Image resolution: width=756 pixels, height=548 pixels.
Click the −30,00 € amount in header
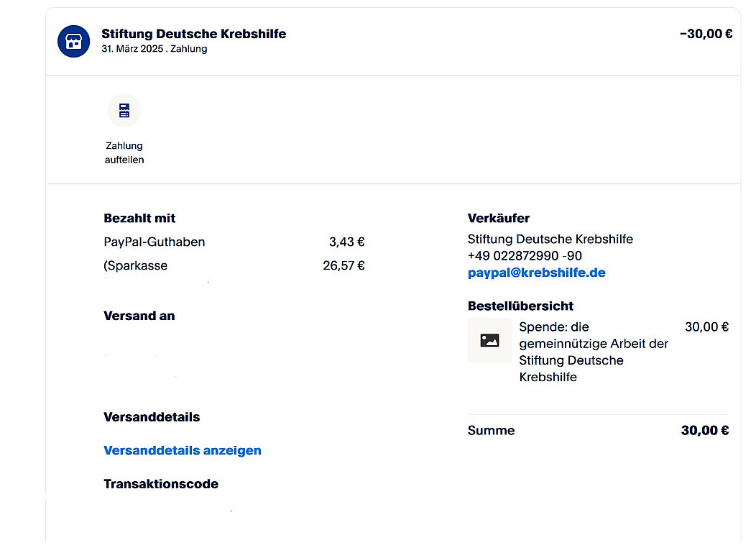705,34
